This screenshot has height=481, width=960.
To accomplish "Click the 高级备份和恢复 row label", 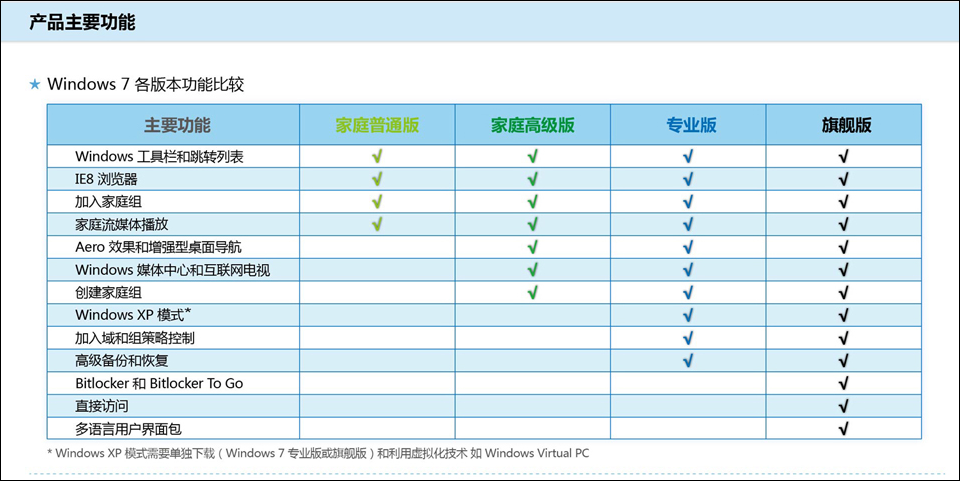I will (122, 360).
